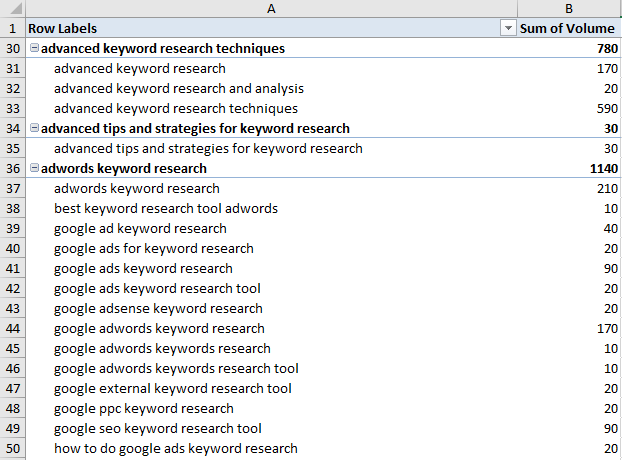Click the 210 volume value in row 37

coord(569,188)
